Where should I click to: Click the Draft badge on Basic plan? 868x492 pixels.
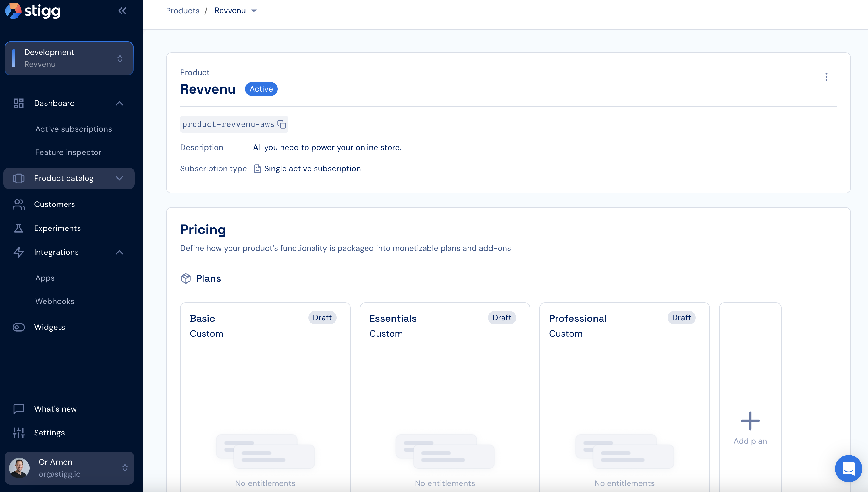point(322,318)
